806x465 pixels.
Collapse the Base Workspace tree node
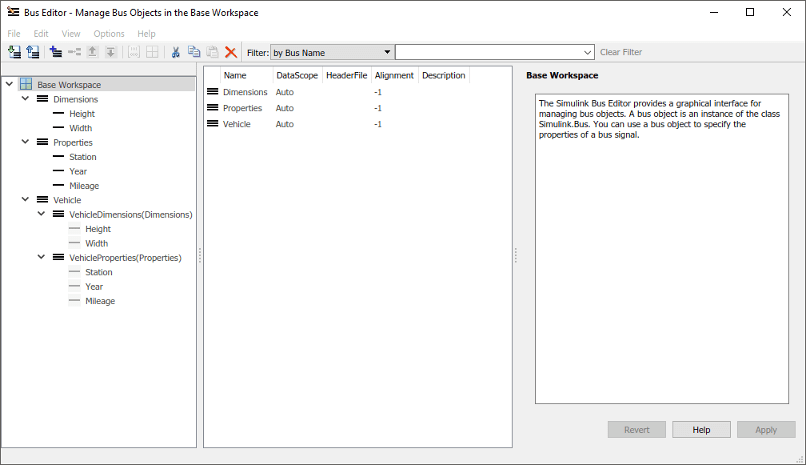pyautogui.click(x=9, y=84)
